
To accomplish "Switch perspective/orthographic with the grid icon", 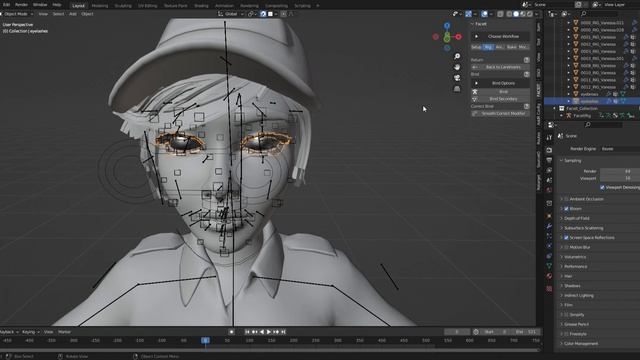I will [x=457, y=89].
